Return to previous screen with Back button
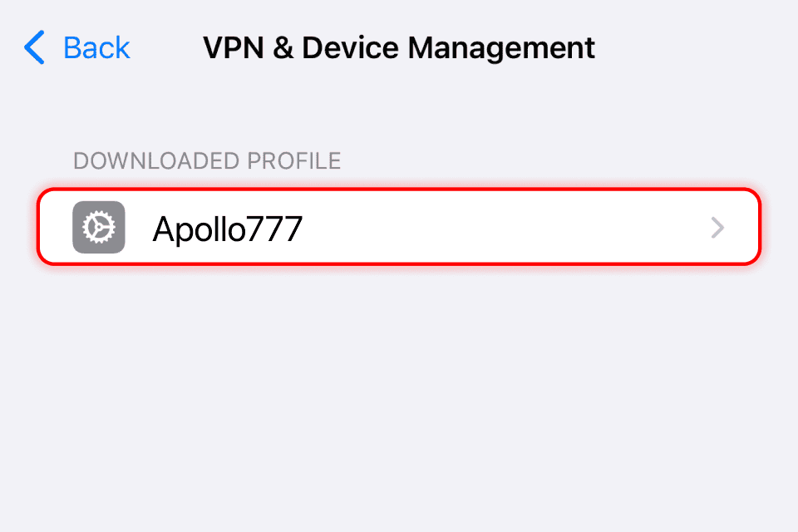The image size is (798, 532). [x=77, y=47]
